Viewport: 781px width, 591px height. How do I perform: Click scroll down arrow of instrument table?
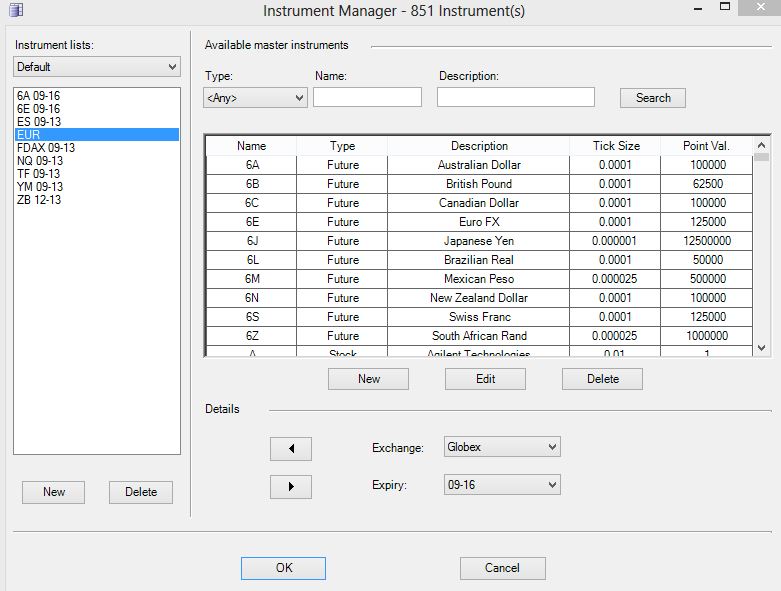pyautogui.click(x=762, y=347)
